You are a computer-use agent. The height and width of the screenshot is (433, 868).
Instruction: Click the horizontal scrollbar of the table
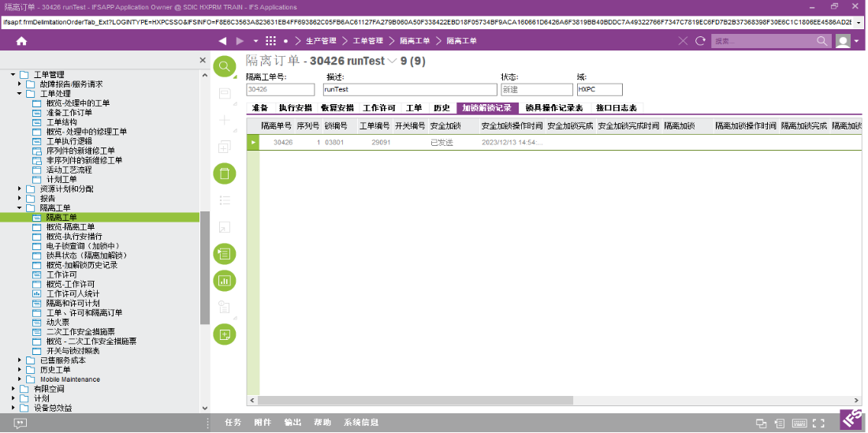(415, 401)
